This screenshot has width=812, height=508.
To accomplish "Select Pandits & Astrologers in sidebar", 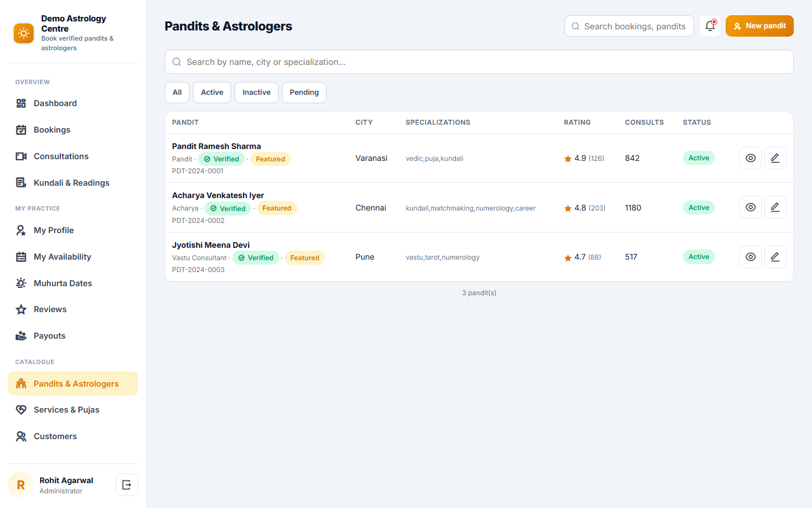I will (73, 384).
